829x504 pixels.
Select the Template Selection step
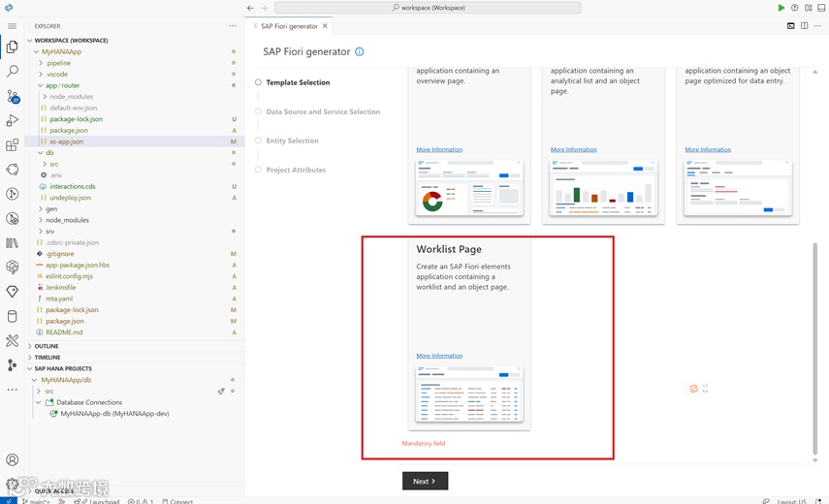(x=298, y=82)
